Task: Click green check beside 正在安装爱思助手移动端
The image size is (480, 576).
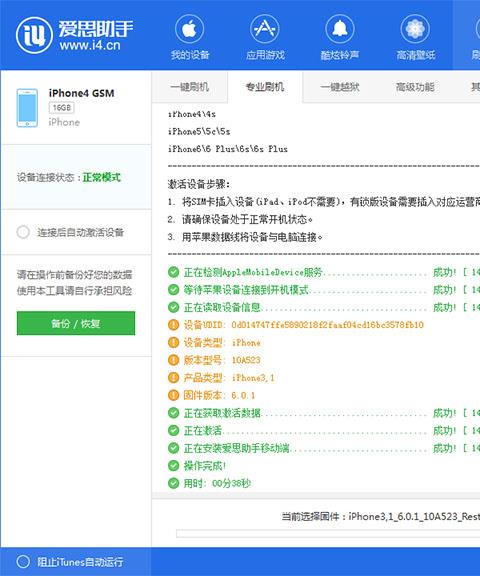Action: point(173,448)
